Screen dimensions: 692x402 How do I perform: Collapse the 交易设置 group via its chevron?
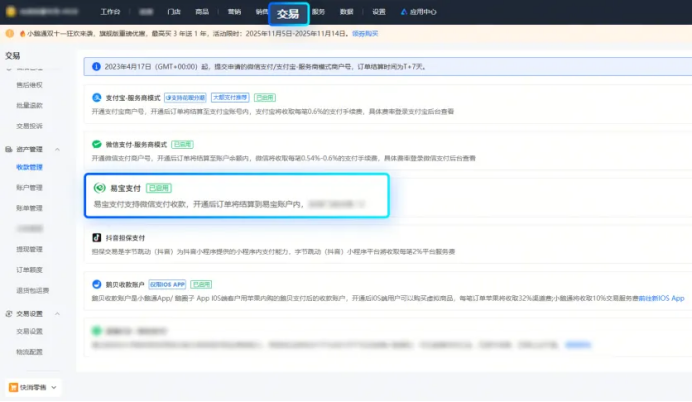pos(57,314)
